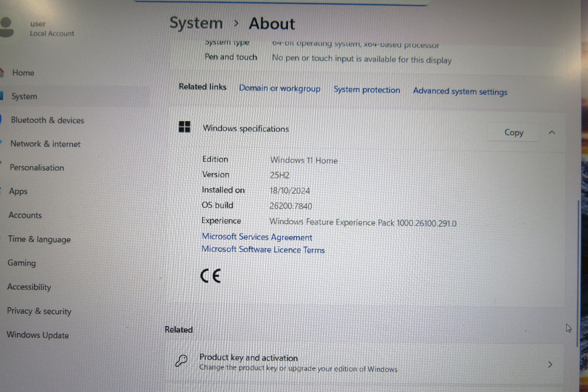Open Domain or workgroup link

tap(280, 88)
